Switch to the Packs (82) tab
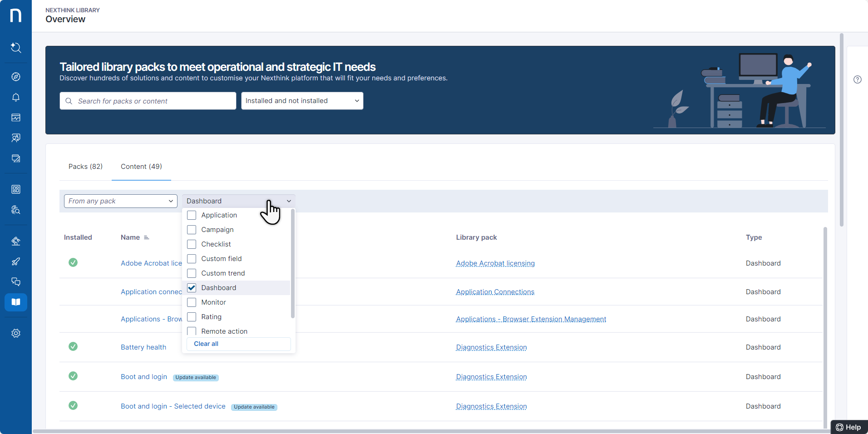Image resolution: width=868 pixels, height=434 pixels. pos(85,167)
